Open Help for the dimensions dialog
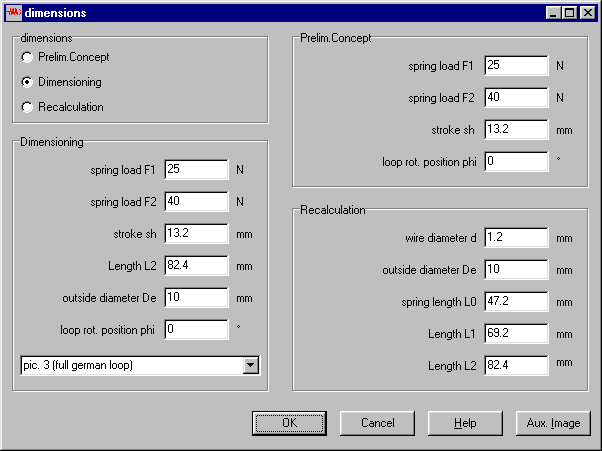Viewport: 602px width, 451px height. [464, 423]
